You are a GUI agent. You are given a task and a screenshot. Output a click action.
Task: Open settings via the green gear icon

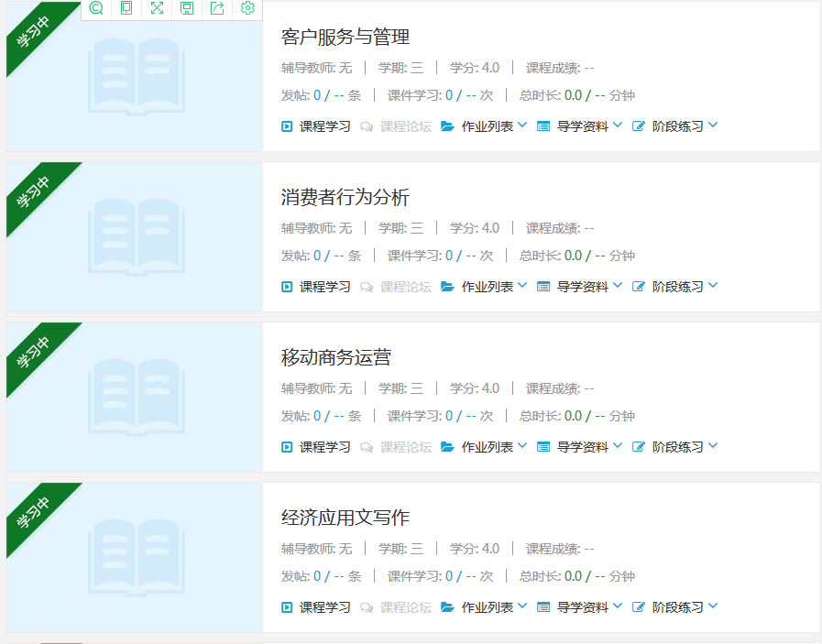(x=247, y=8)
